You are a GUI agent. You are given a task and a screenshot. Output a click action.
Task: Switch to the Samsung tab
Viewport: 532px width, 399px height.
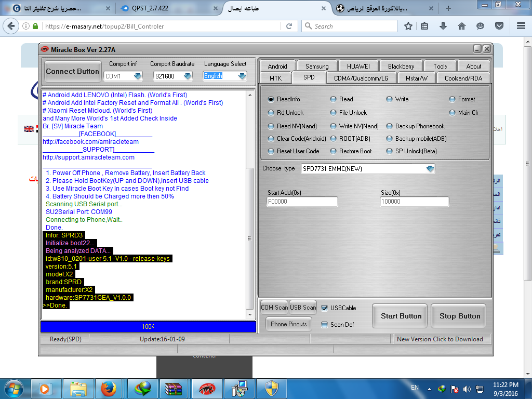pos(317,66)
